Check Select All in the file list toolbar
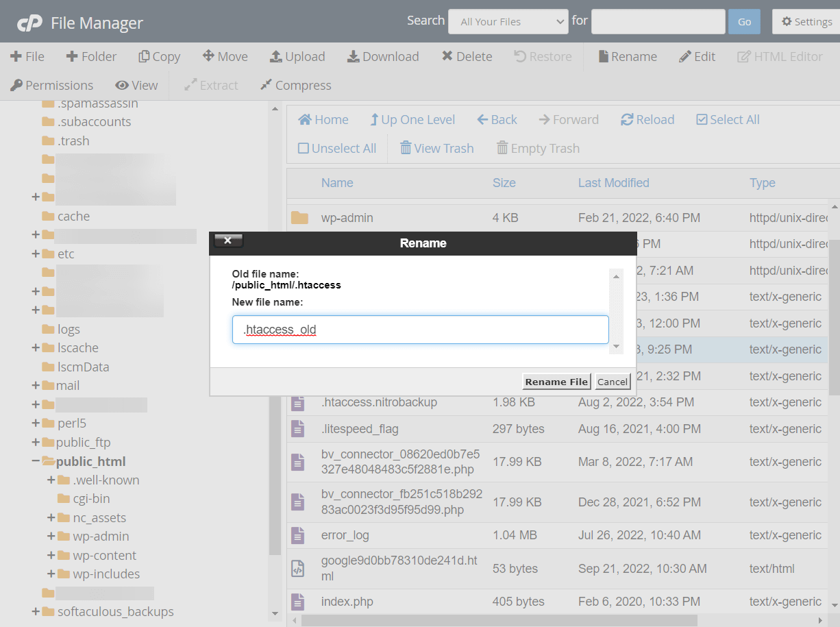Screen dimensions: 840x627 click(x=728, y=119)
